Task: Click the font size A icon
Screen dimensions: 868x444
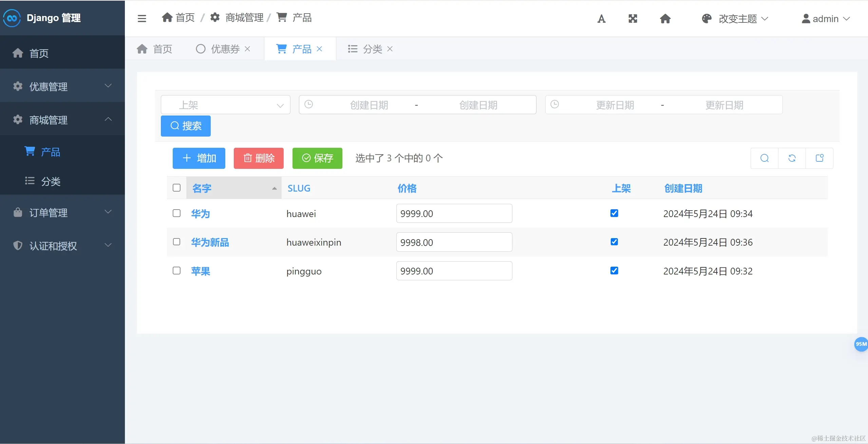Action: click(601, 19)
